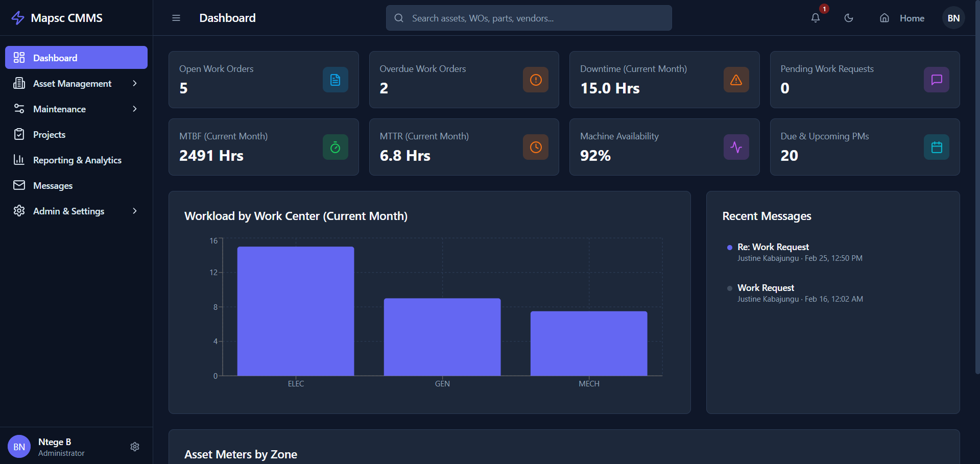Image resolution: width=980 pixels, height=464 pixels.
Task: Click the MTBF value 2491 Hrs
Action: coord(211,156)
